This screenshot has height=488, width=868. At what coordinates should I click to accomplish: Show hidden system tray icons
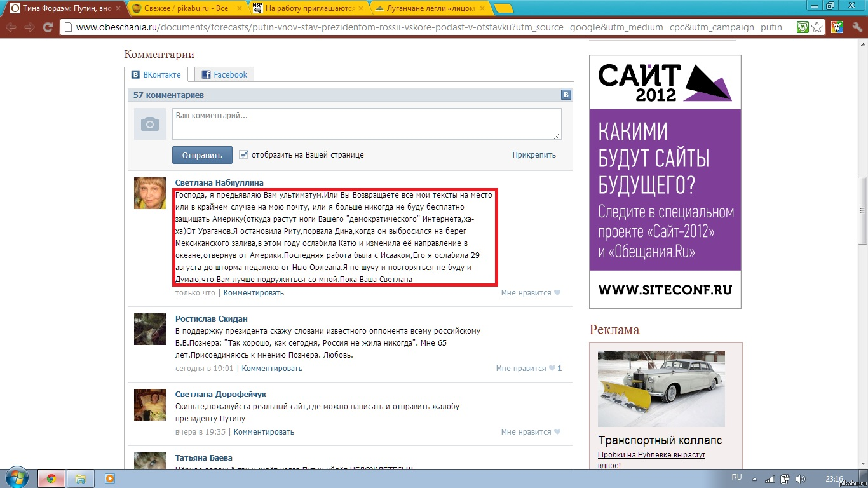click(755, 479)
